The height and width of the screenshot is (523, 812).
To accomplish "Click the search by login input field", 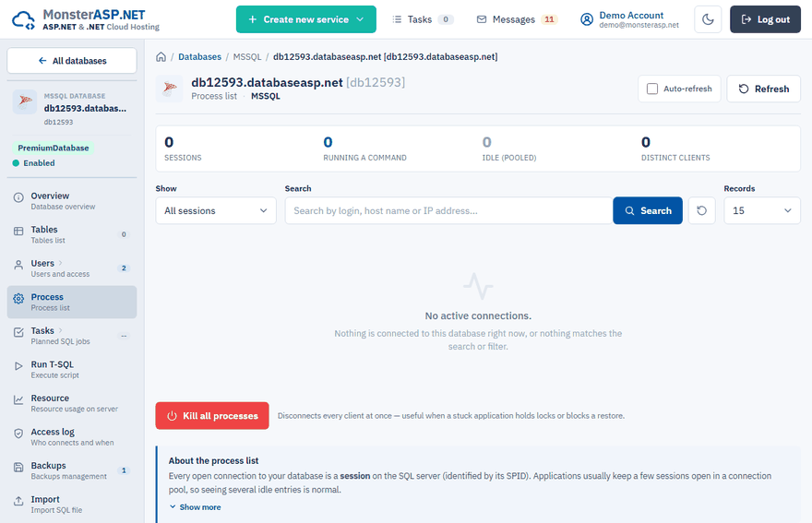I will click(x=449, y=210).
